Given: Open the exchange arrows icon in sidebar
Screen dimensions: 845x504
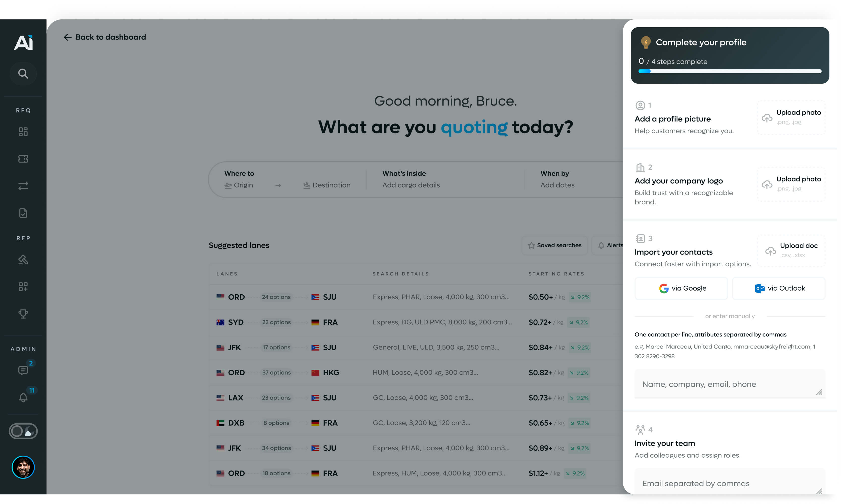Looking at the screenshot, I should click(x=23, y=186).
